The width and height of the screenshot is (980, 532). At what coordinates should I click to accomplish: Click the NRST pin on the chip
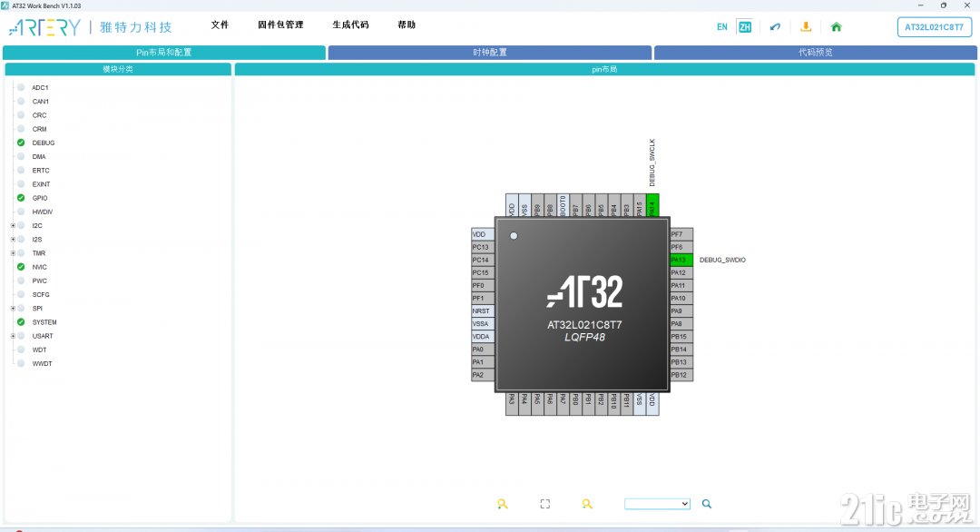tap(483, 310)
